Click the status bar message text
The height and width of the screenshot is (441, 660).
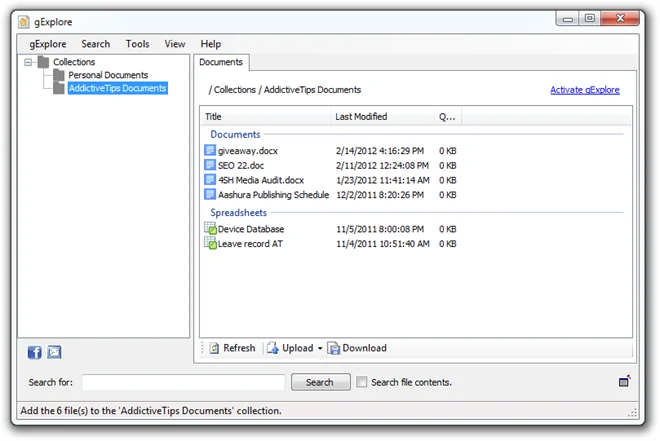pyautogui.click(x=151, y=410)
